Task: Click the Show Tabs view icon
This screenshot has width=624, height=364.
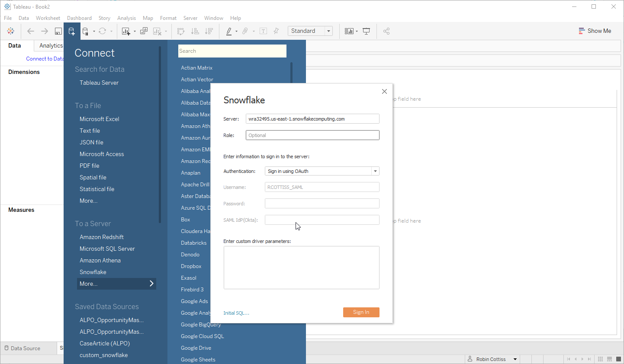Action: [x=619, y=359]
